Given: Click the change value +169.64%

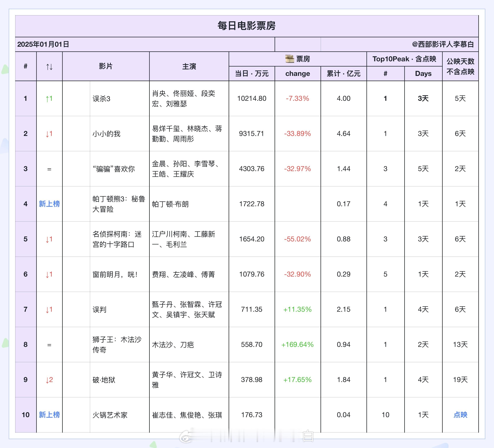Looking at the screenshot, I should pyautogui.click(x=297, y=345).
